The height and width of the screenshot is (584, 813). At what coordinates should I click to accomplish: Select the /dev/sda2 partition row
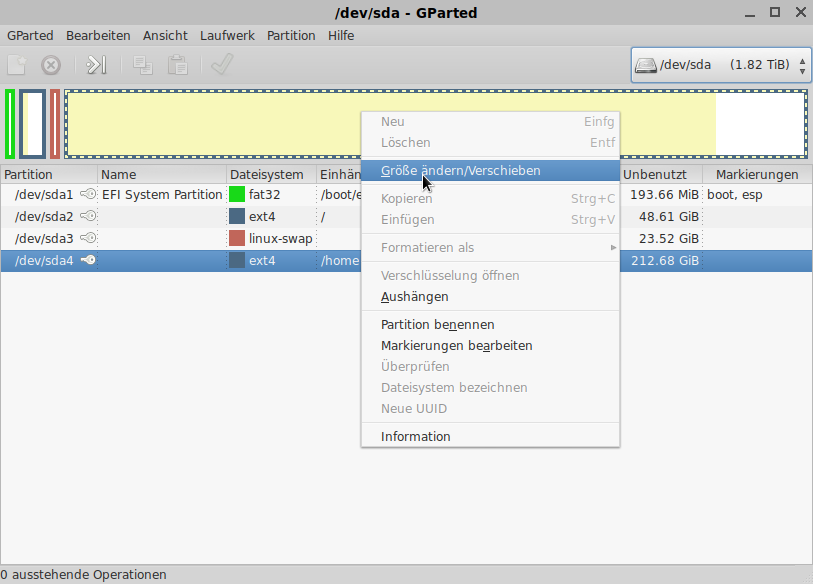click(x=44, y=217)
